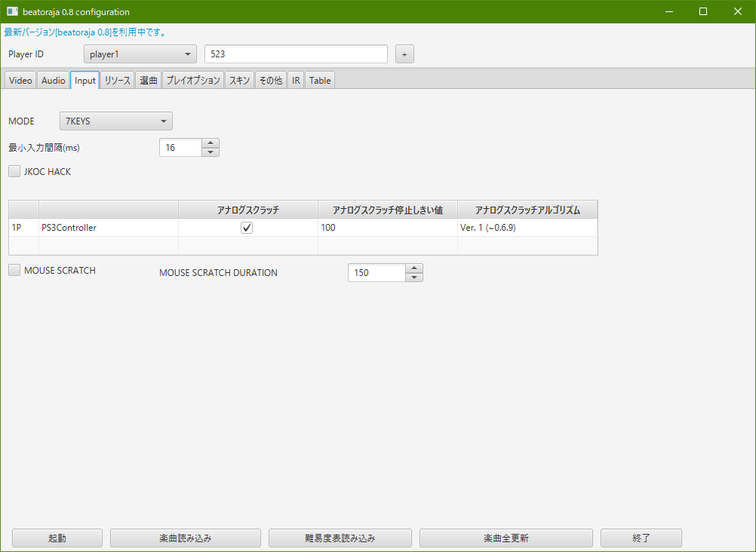Click the plus button beside Player ID

click(x=404, y=54)
